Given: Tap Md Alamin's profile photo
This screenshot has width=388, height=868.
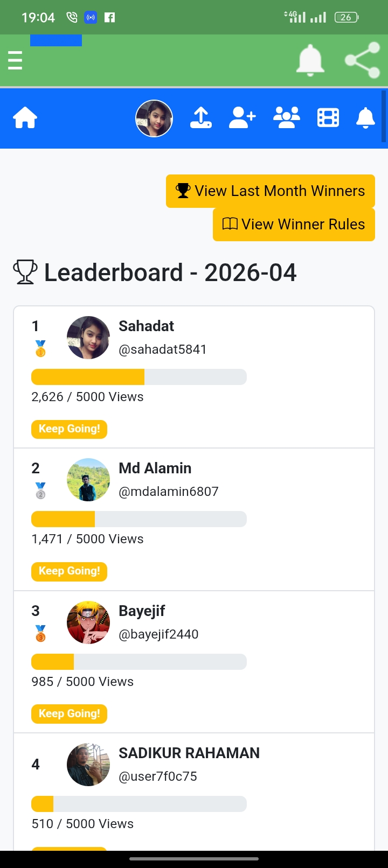Looking at the screenshot, I should (x=88, y=480).
